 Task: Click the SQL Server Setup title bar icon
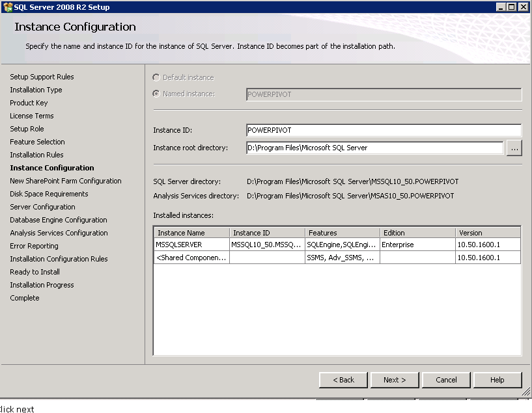[7, 7]
